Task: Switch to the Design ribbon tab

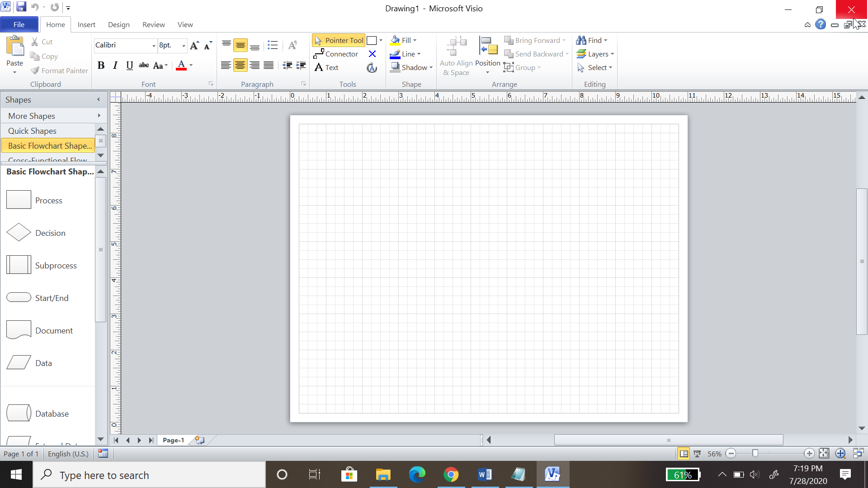Action: pyautogui.click(x=118, y=24)
